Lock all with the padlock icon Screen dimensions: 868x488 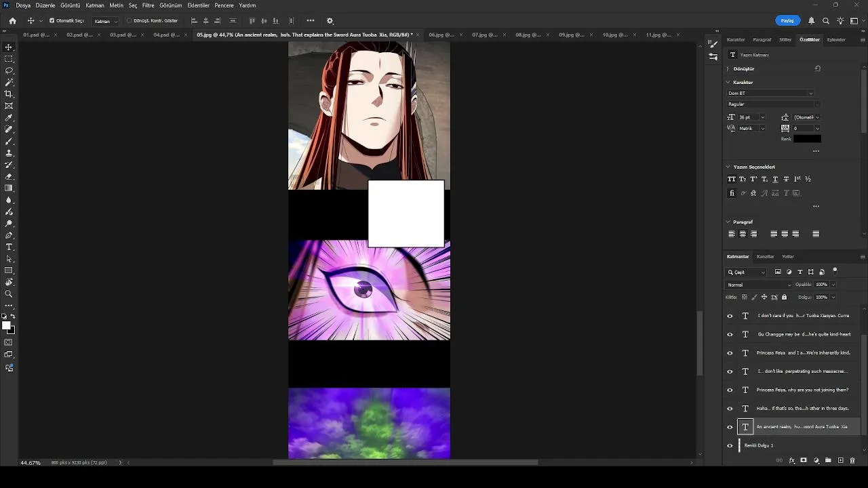click(785, 297)
